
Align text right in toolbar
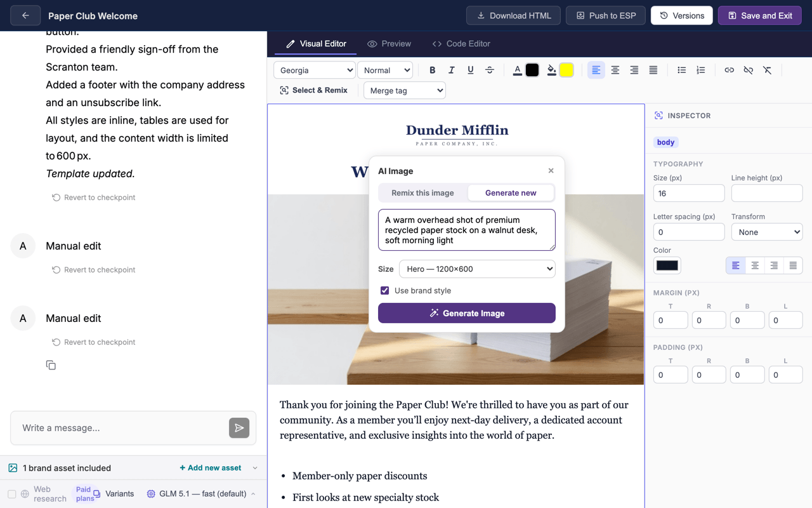coord(634,70)
